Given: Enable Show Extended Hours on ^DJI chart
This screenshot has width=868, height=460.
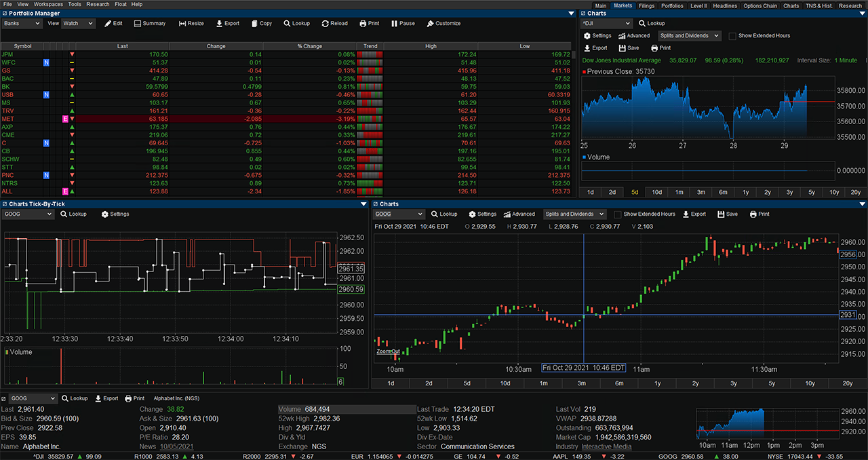Looking at the screenshot, I should pyautogui.click(x=732, y=36).
